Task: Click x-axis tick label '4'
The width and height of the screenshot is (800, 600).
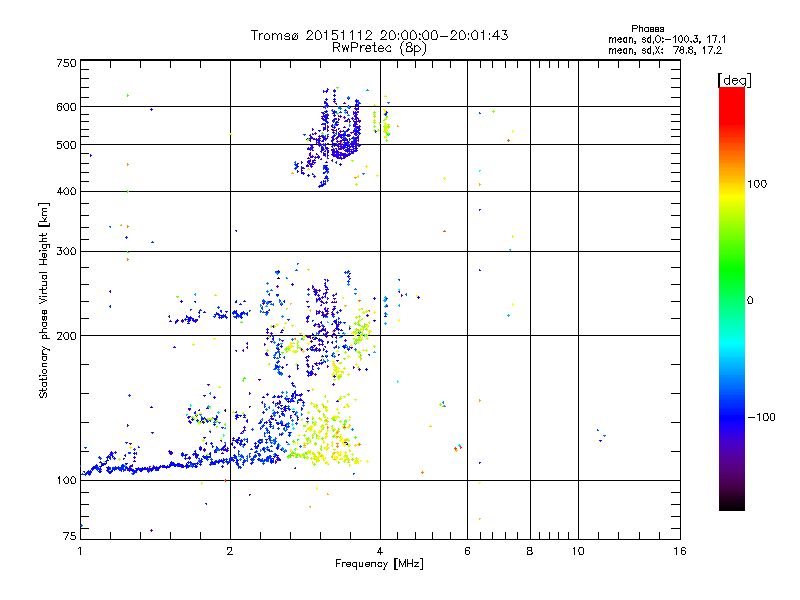Action: (x=380, y=551)
